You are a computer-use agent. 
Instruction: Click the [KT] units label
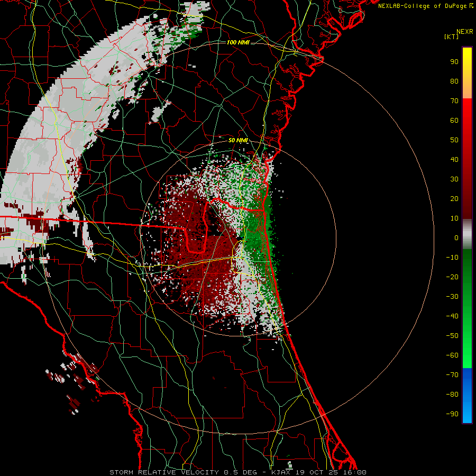tap(452, 36)
